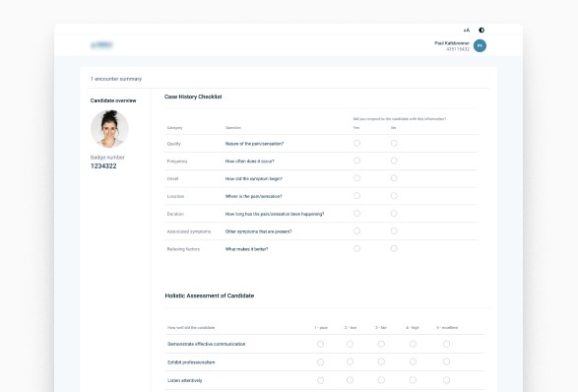Select Yes for Where is the pain/sensation
578x392 pixels.
(356, 196)
